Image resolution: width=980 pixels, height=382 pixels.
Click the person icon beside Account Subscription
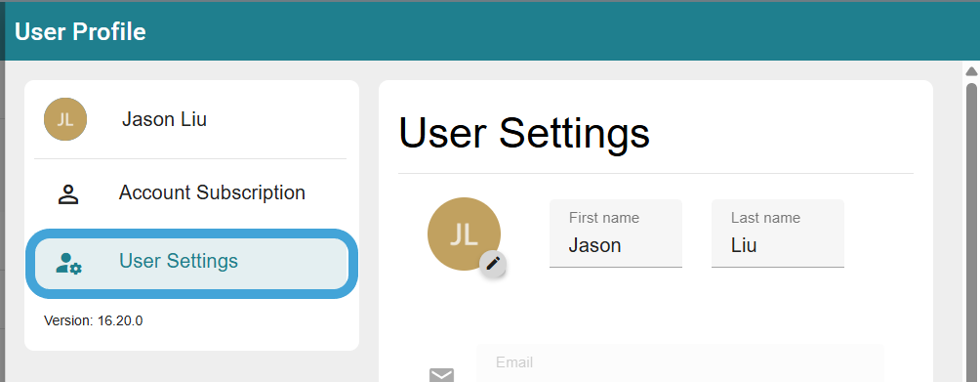tap(68, 194)
